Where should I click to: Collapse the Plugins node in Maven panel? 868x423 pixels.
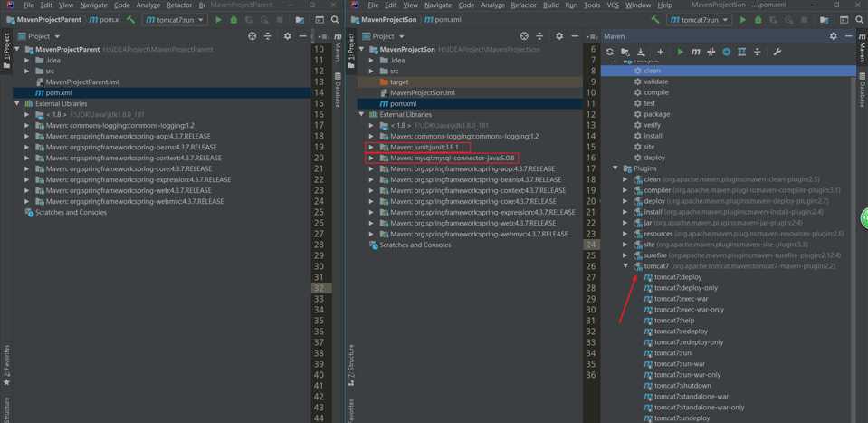coord(615,168)
